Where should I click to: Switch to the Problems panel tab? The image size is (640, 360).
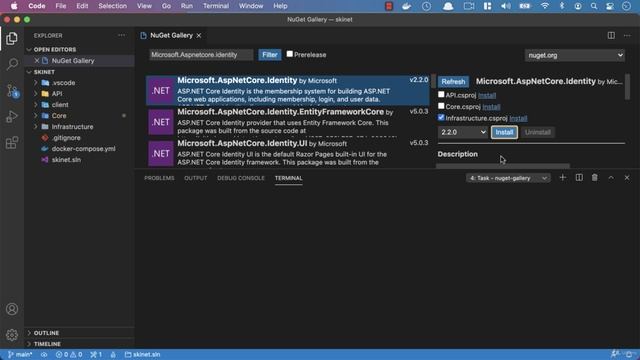tap(159, 178)
